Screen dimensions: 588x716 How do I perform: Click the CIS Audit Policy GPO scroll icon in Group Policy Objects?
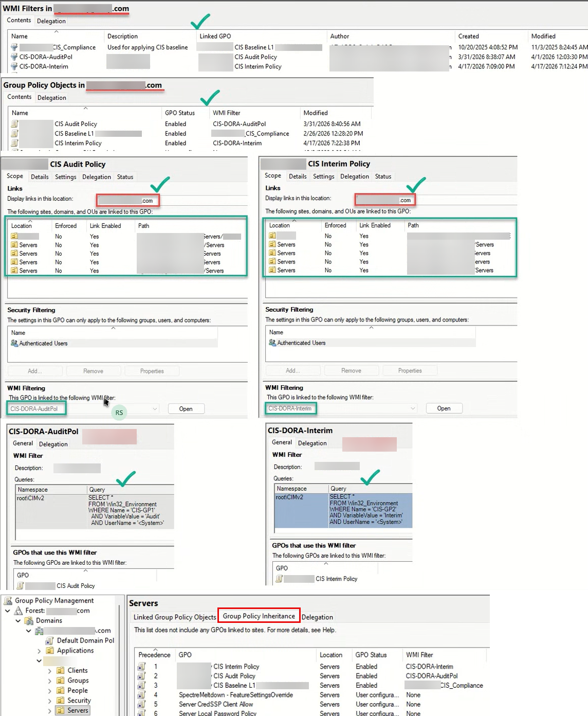(x=15, y=124)
